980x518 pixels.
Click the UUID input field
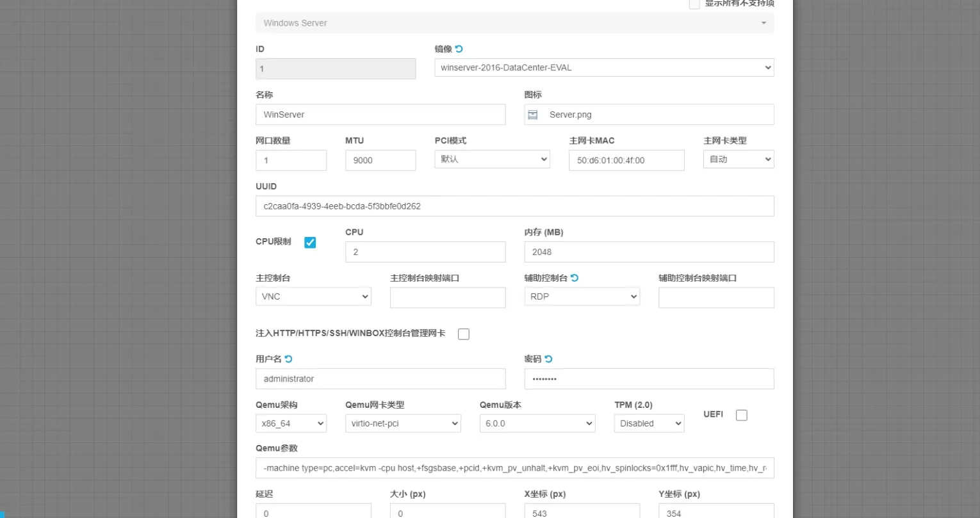pyautogui.click(x=514, y=206)
